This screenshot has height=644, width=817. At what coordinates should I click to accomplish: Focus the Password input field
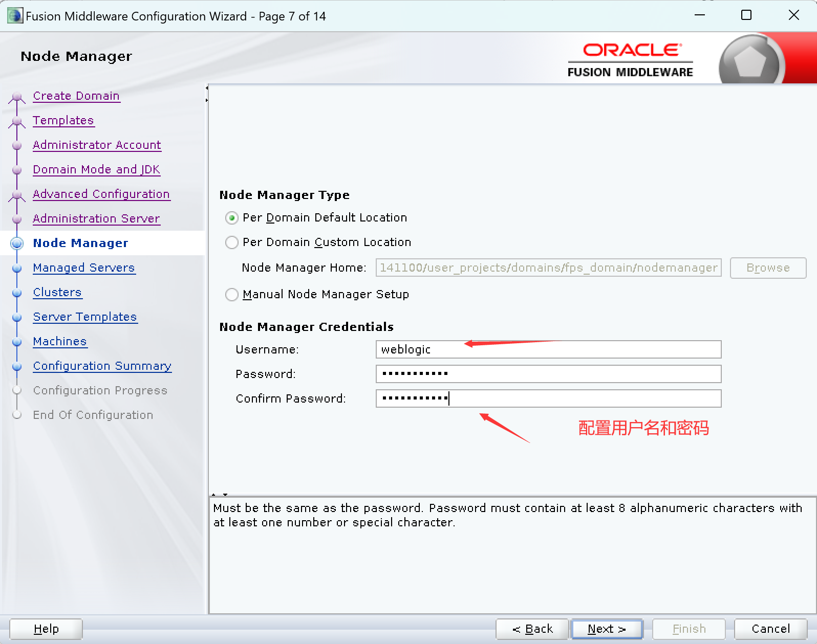click(x=548, y=374)
